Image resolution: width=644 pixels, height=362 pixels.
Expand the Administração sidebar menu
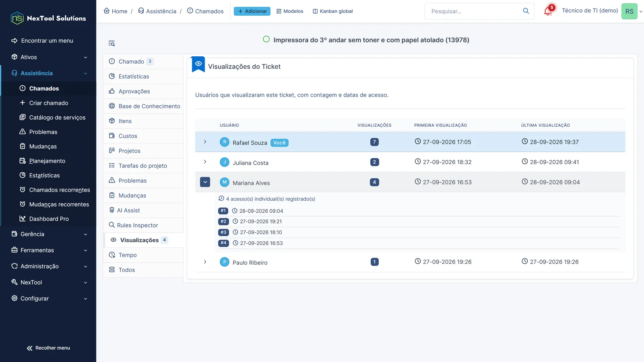pyautogui.click(x=48, y=266)
